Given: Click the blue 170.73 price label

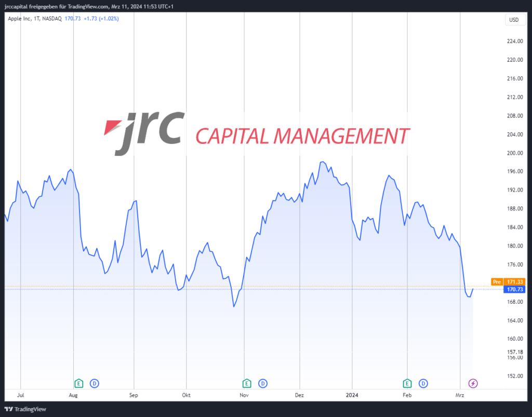Looking at the screenshot, I should coord(514,289).
